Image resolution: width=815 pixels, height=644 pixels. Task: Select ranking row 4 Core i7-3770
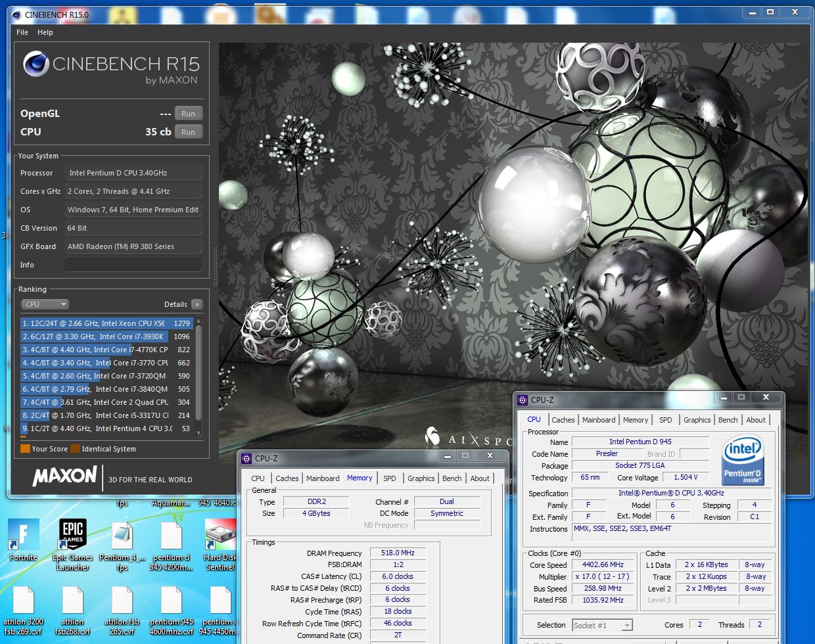(x=106, y=363)
